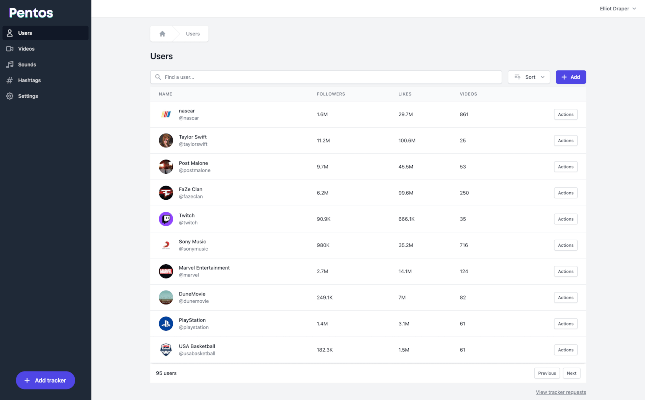Open Actions for FaZe Clan

[x=566, y=193]
